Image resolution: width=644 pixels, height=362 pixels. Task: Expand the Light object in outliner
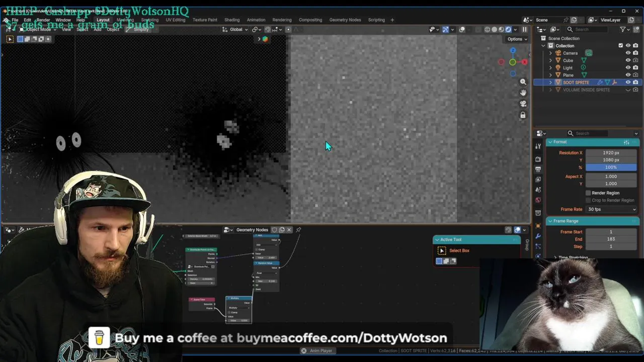(550, 67)
